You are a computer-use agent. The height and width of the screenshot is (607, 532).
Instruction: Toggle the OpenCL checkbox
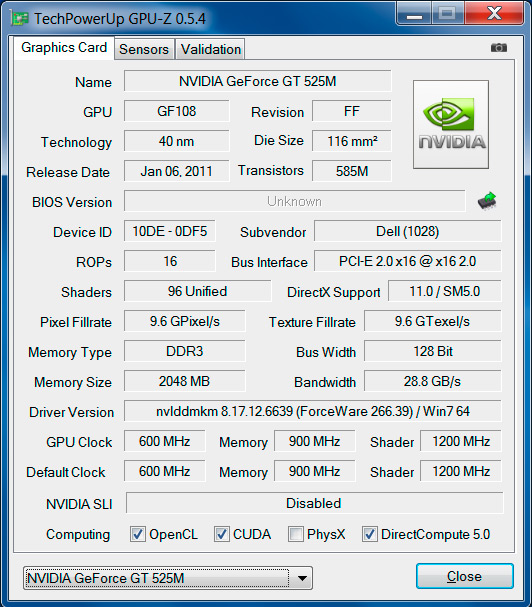click(137, 534)
